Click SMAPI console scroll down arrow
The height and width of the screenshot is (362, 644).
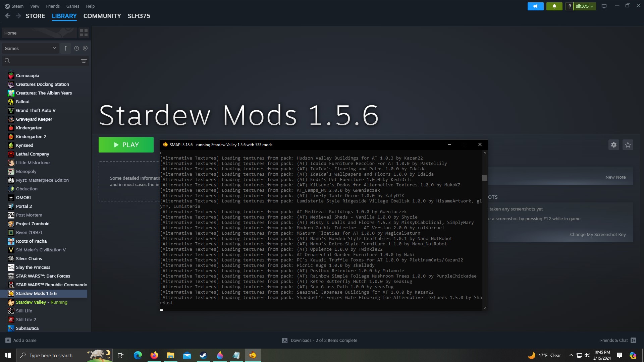pos(485,308)
